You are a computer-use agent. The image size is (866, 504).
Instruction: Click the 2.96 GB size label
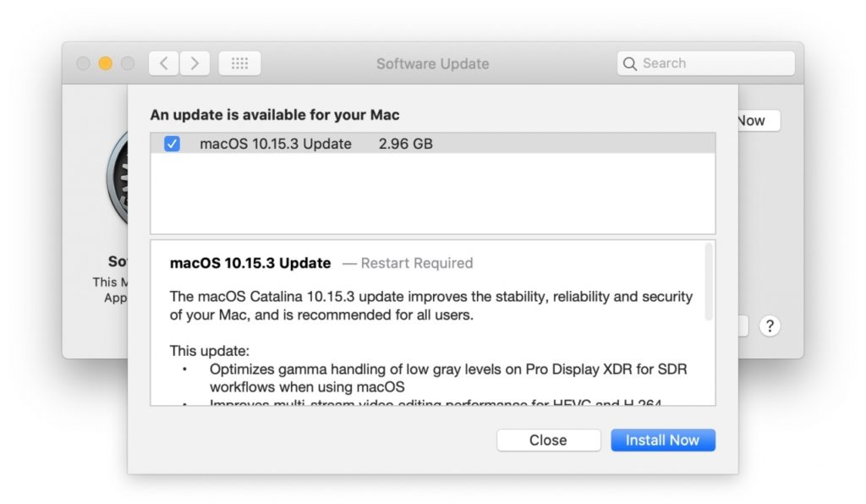pyautogui.click(x=404, y=144)
